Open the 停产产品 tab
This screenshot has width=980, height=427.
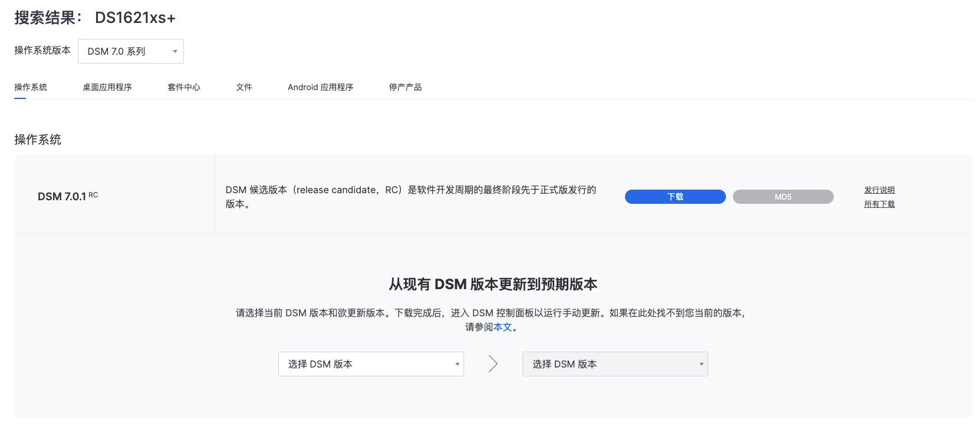tap(405, 87)
